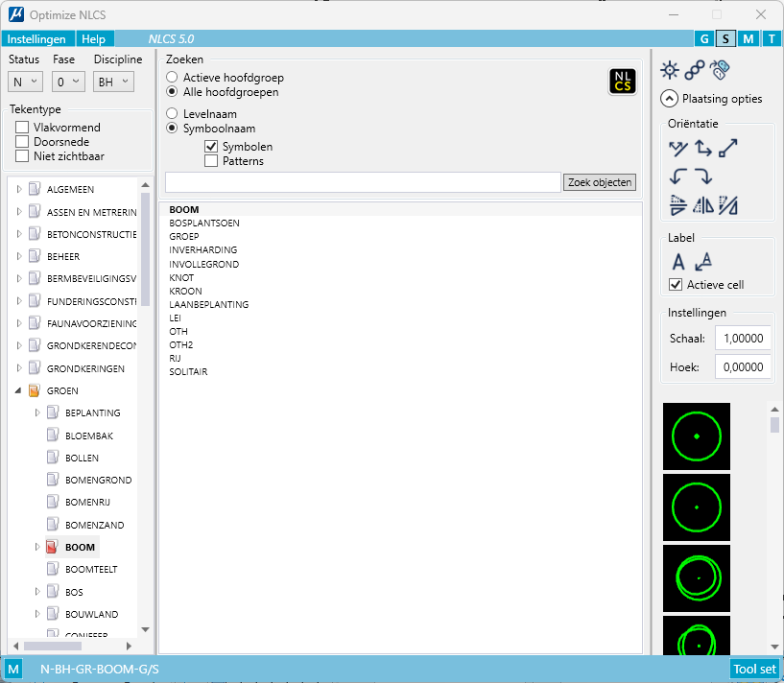Select the first green circle symbol thumbnail
The image size is (784, 683).
[697, 436]
